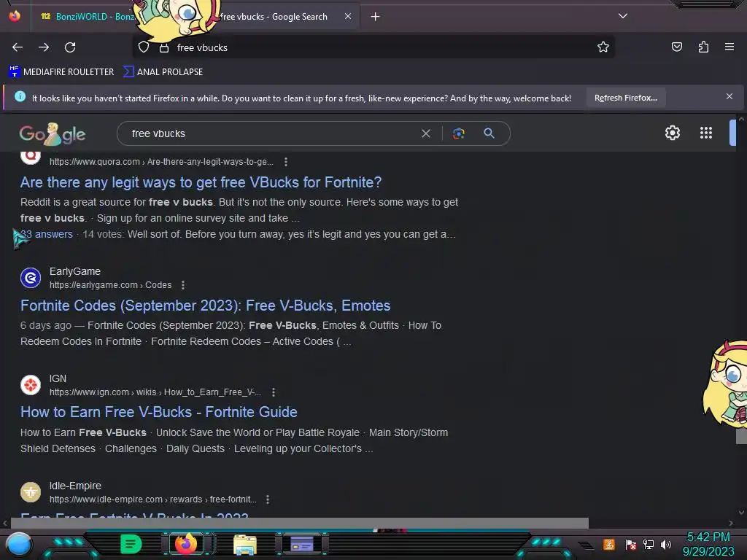This screenshot has width=747, height=560.
Task: Click the https://earlygame.com › Codes URL text
Action: [x=111, y=285]
